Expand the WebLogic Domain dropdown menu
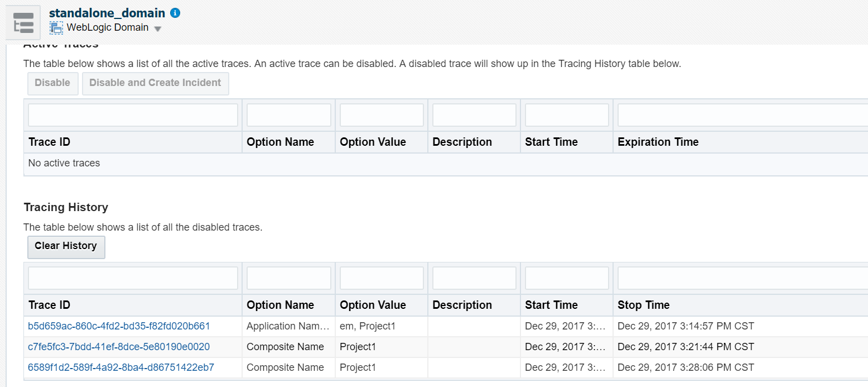Image resolution: width=868 pixels, height=387 pixels. [x=157, y=27]
